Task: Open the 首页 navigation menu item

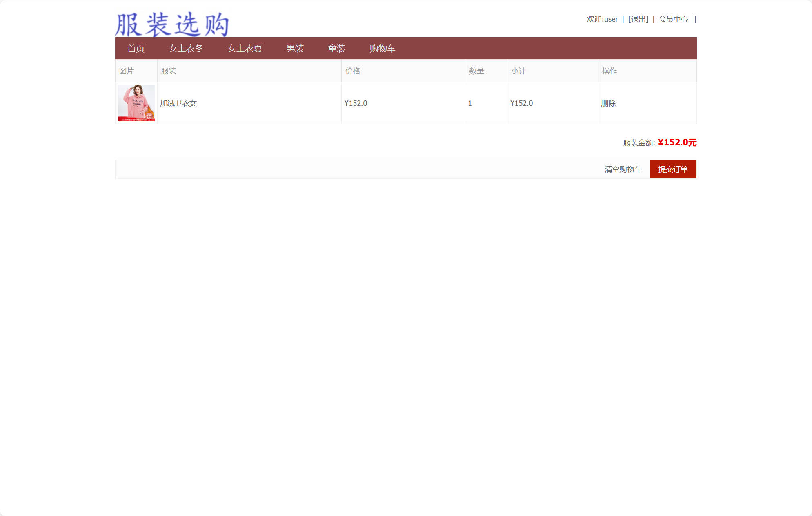Action: (x=136, y=48)
